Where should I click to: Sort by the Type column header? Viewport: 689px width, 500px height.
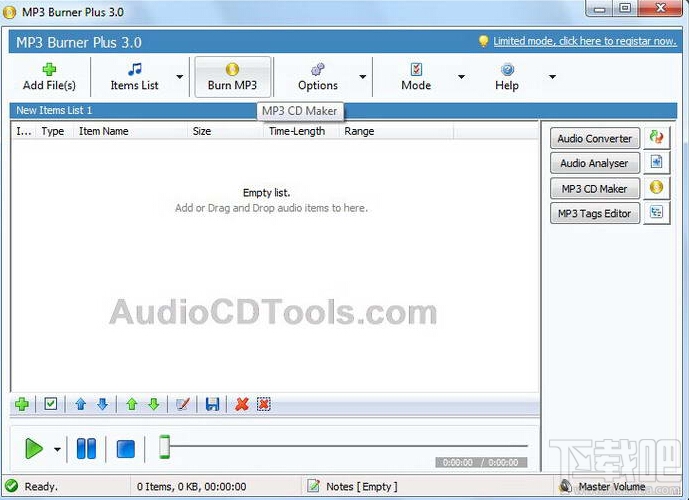(x=53, y=131)
